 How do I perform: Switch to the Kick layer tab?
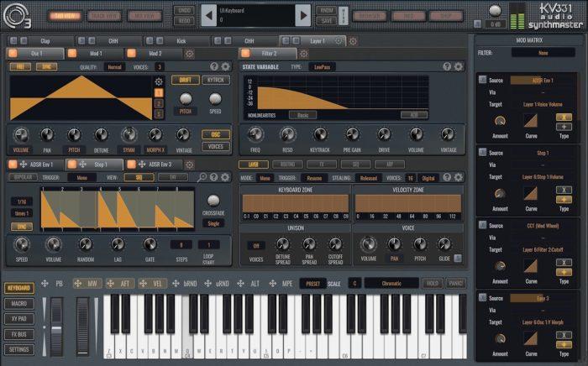pyautogui.click(x=181, y=41)
